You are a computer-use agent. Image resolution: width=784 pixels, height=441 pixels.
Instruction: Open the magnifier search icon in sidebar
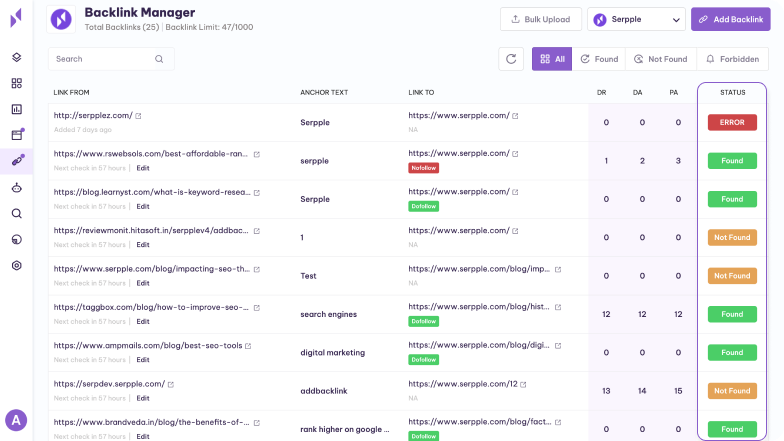point(16,214)
